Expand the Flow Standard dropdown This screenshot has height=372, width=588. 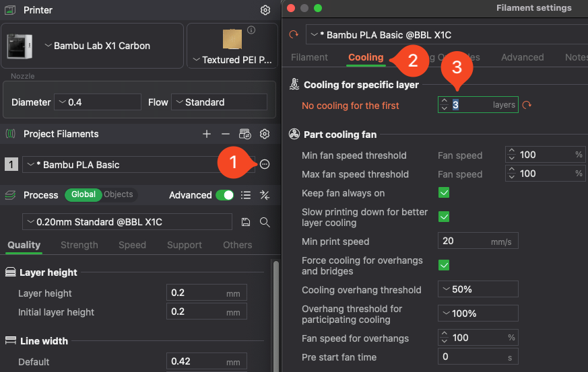point(218,102)
